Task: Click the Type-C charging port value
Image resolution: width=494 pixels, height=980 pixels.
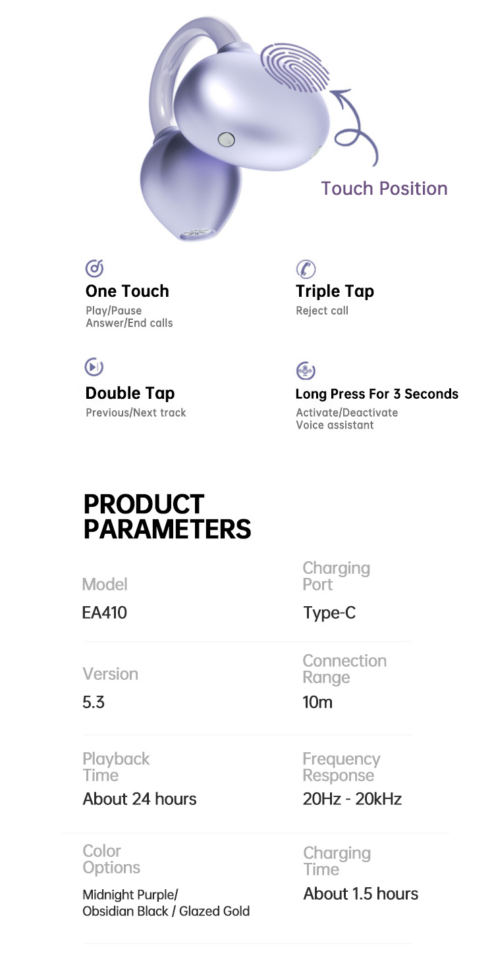Action: [x=329, y=613]
